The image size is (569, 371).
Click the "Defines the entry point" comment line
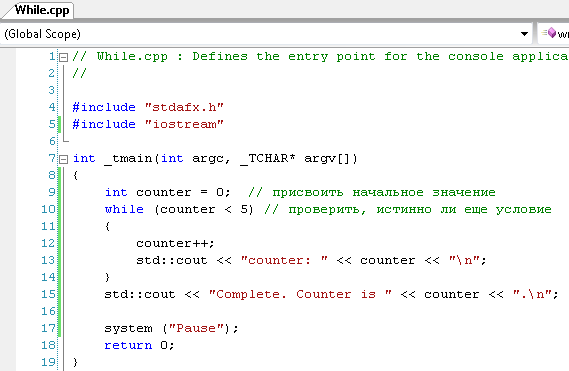coord(320,57)
